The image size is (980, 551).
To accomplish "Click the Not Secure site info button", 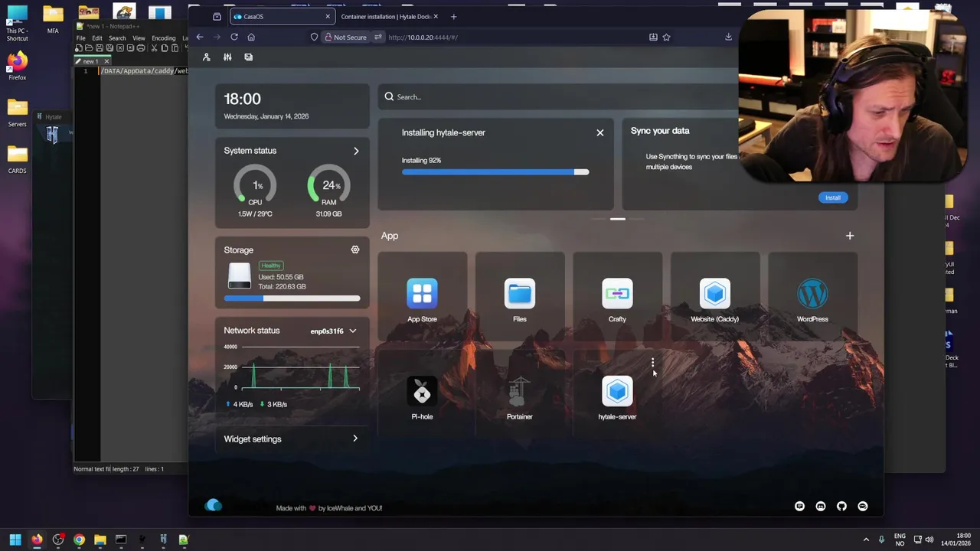I will point(345,37).
